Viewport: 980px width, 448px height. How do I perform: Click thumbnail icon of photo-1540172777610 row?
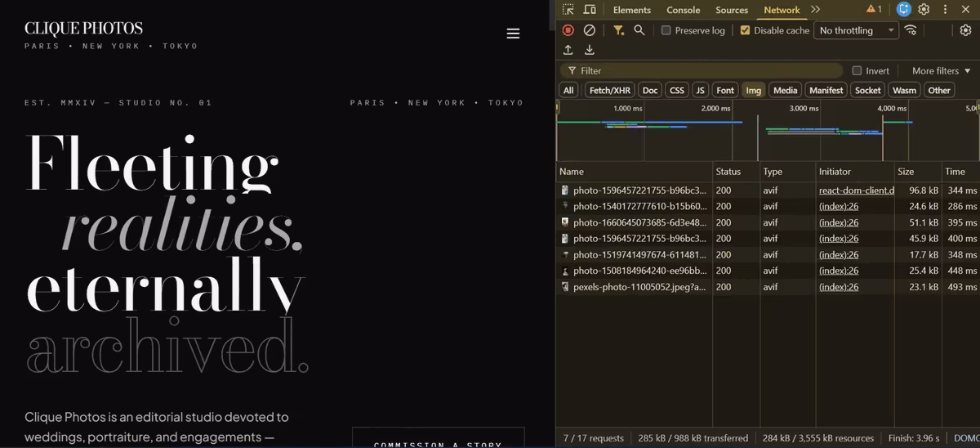(565, 206)
